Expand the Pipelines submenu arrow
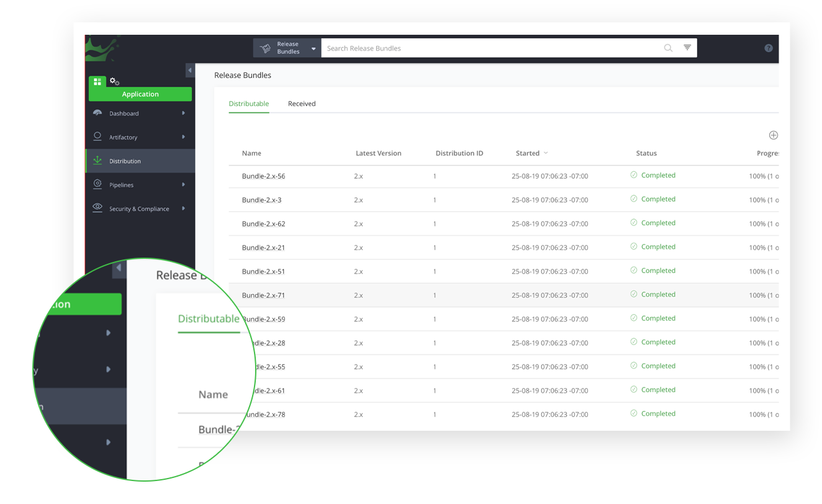This screenshot has width=822, height=504. pos(183,184)
